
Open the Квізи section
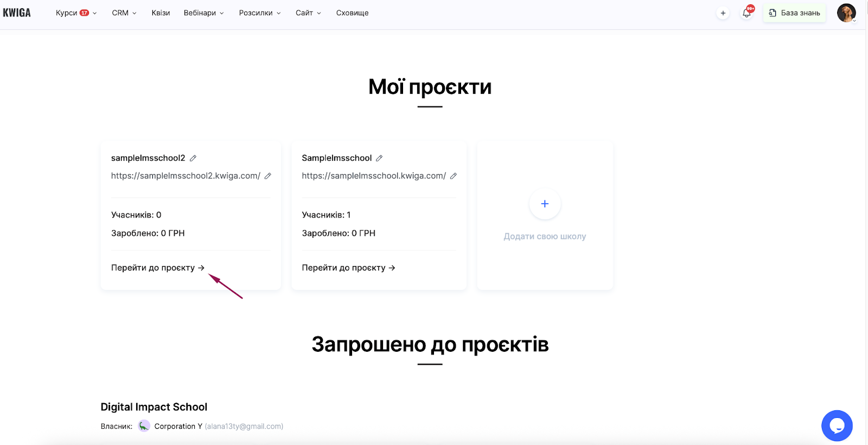coord(161,13)
